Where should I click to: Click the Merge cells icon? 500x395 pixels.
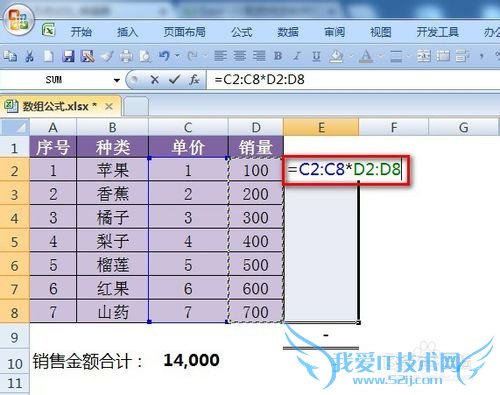424,56
